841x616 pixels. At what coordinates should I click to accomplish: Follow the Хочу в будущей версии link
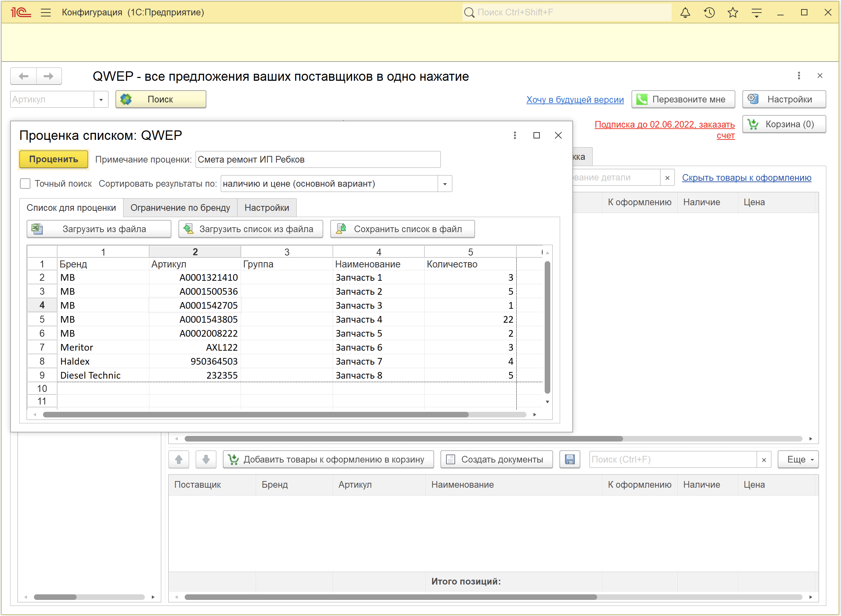click(574, 100)
